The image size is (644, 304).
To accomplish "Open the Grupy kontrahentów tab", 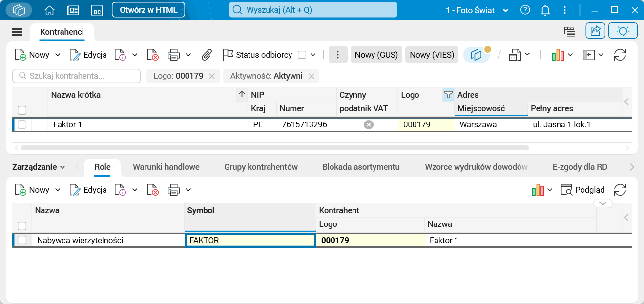I will [261, 167].
